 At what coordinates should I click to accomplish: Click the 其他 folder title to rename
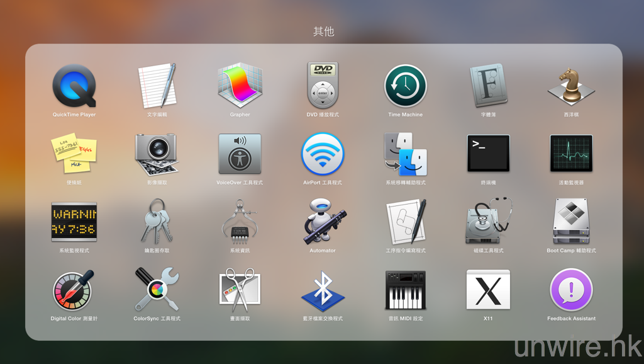coord(323,31)
